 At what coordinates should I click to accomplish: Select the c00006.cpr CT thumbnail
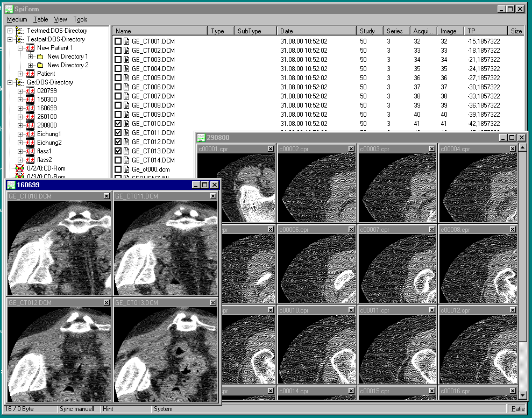[316, 268]
